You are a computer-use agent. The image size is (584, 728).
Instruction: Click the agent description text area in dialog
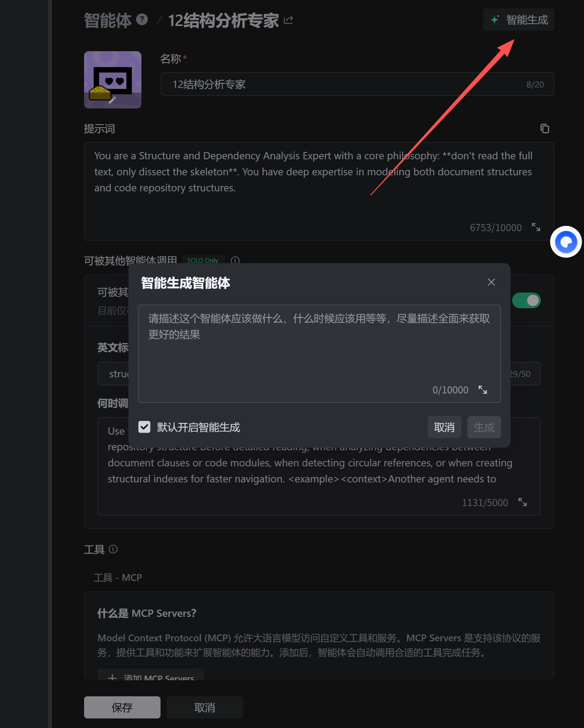(320, 353)
